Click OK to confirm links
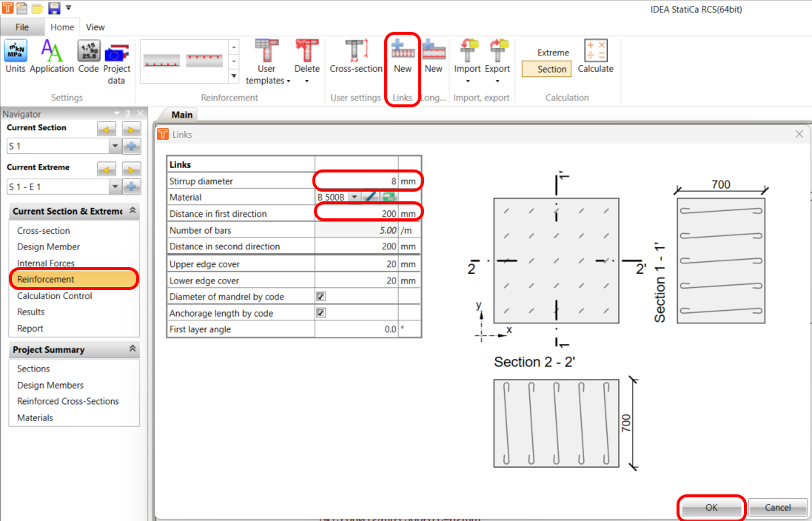Screen dimensions: 812x521 click(x=711, y=508)
